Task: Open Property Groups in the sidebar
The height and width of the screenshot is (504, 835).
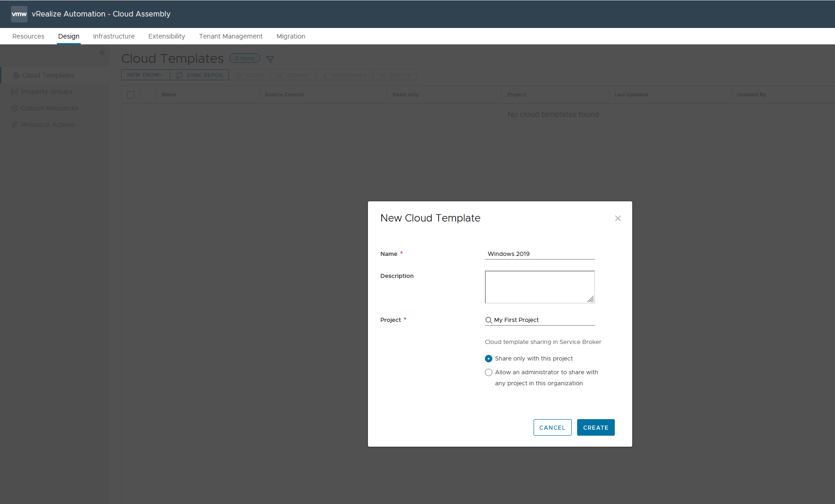Action: point(47,92)
